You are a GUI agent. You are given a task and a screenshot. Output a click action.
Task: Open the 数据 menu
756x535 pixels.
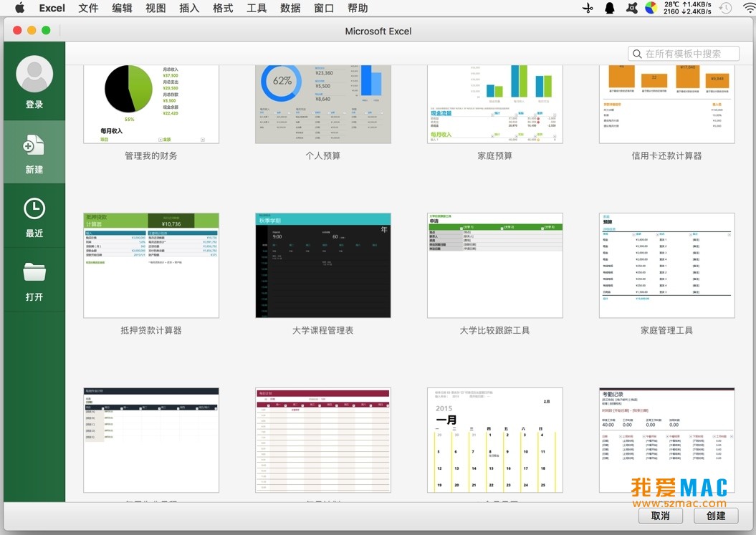[290, 8]
